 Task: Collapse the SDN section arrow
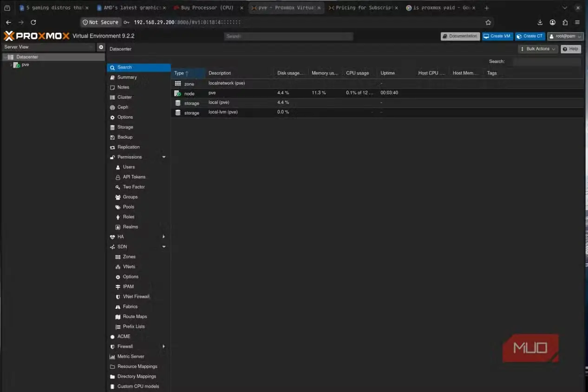(x=164, y=247)
